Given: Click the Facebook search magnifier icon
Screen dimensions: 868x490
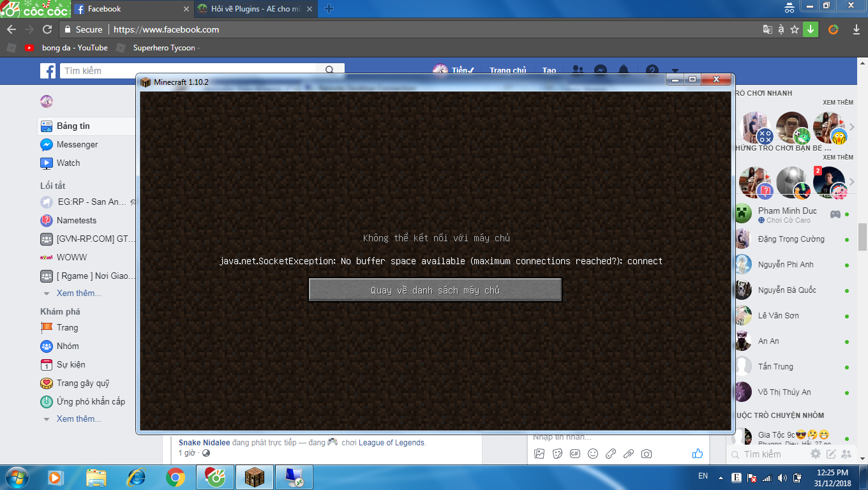Looking at the screenshot, I should coord(330,71).
